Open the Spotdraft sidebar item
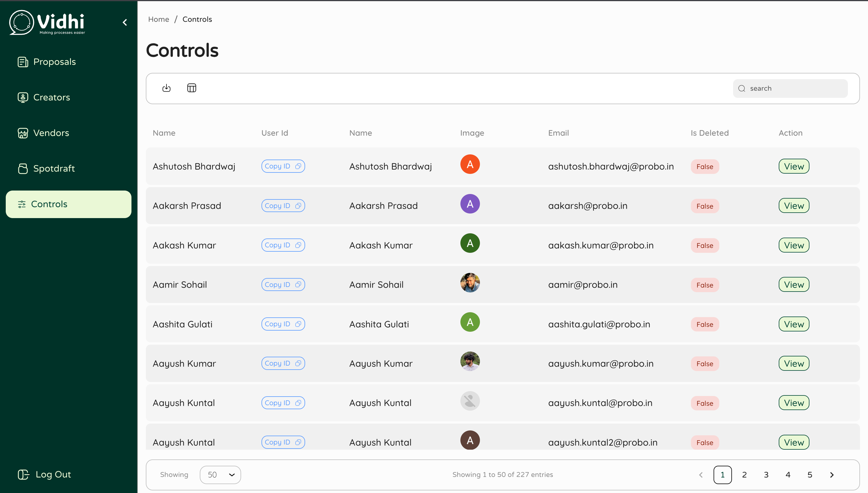The image size is (868, 493). tap(54, 168)
